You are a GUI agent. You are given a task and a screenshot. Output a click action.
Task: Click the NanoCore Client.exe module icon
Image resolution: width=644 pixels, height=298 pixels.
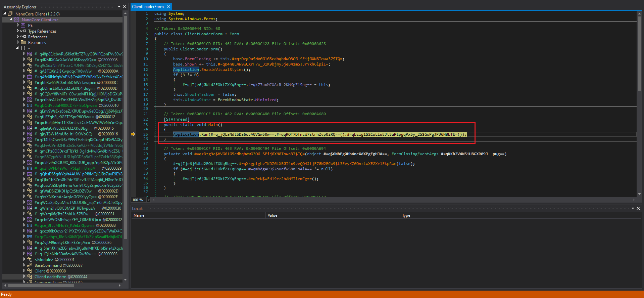(x=16, y=19)
